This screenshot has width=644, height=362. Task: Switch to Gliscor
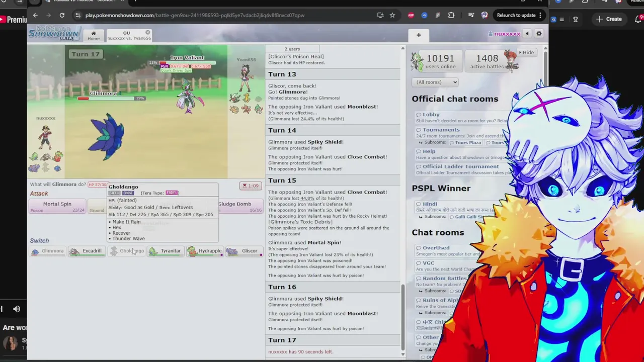click(244, 251)
